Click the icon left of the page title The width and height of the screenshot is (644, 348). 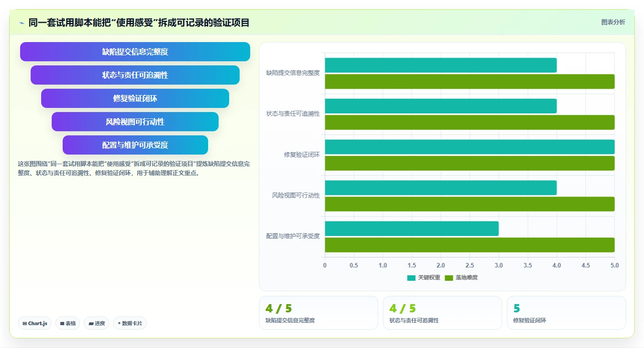coord(21,23)
